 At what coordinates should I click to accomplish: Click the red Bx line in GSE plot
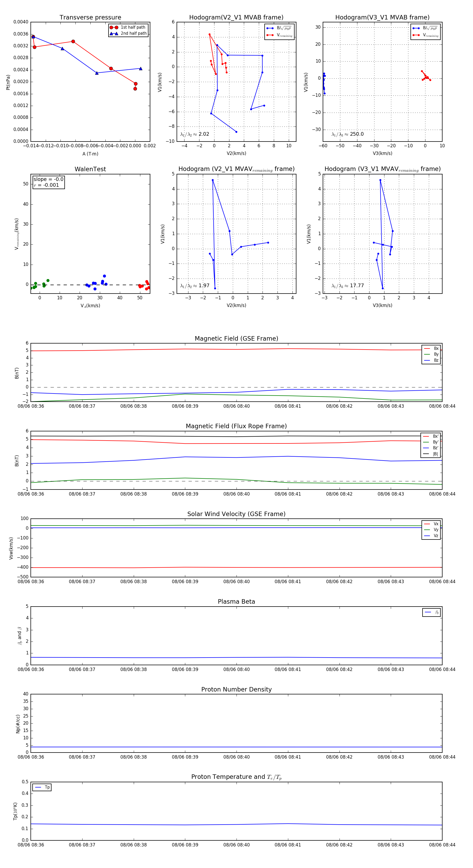coord(236,349)
